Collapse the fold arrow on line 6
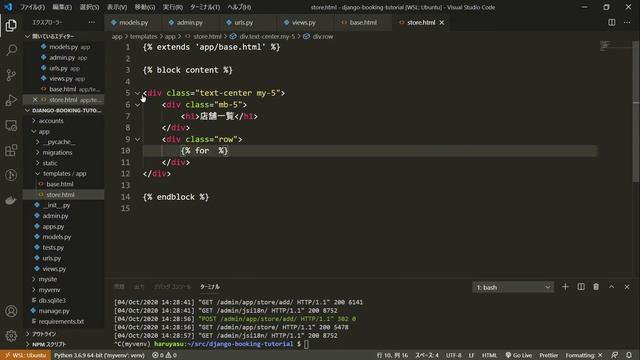This screenshot has width=640, height=360. 138,105
